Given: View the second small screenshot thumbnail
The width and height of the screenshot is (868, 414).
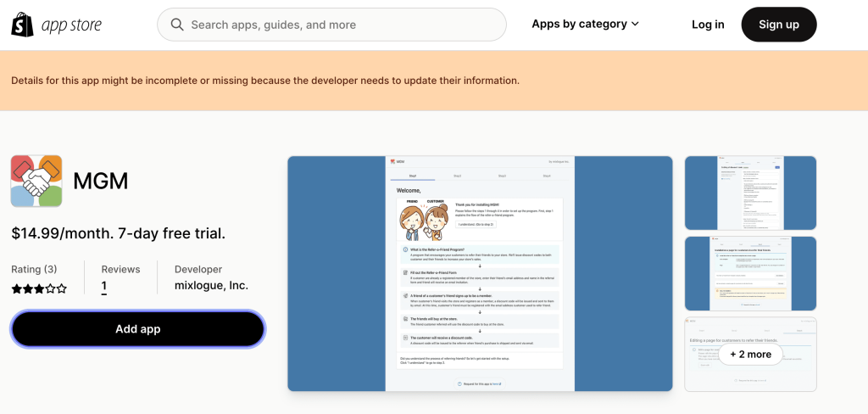Looking at the screenshot, I should pyautogui.click(x=750, y=273).
